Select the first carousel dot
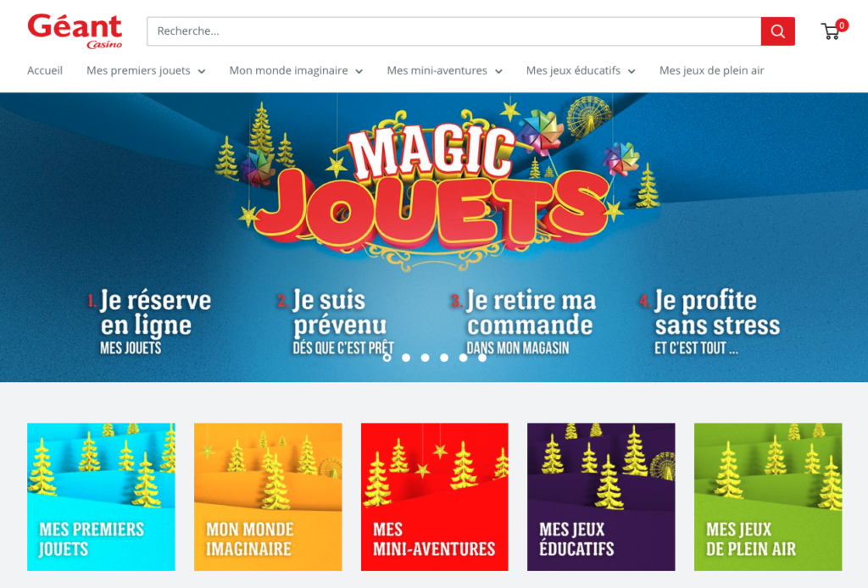The width and height of the screenshot is (868, 588). click(x=387, y=358)
